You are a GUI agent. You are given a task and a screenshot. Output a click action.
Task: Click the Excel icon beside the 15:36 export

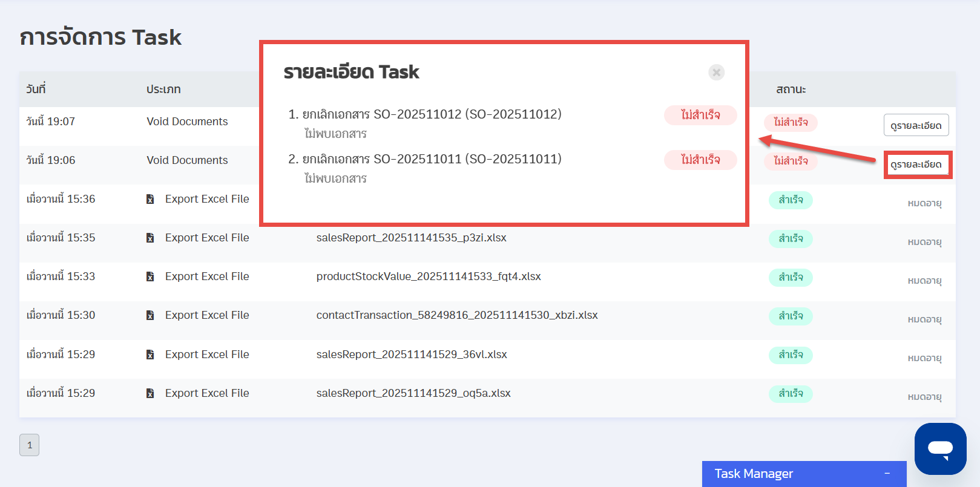pos(150,199)
